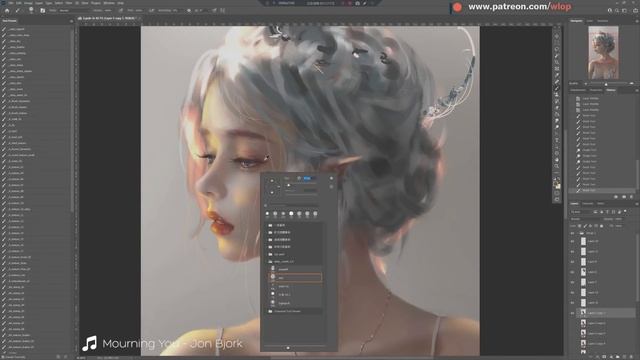Open the File menu

tap(11, 3)
